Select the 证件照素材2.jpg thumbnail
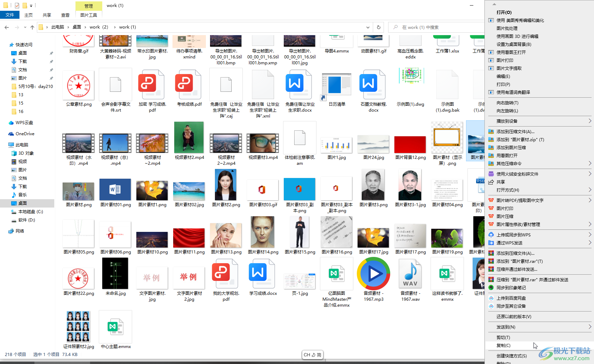 78,326
